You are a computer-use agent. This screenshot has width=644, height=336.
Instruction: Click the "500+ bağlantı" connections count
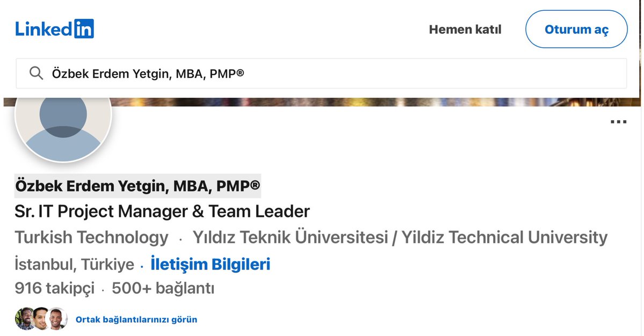point(163,288)
